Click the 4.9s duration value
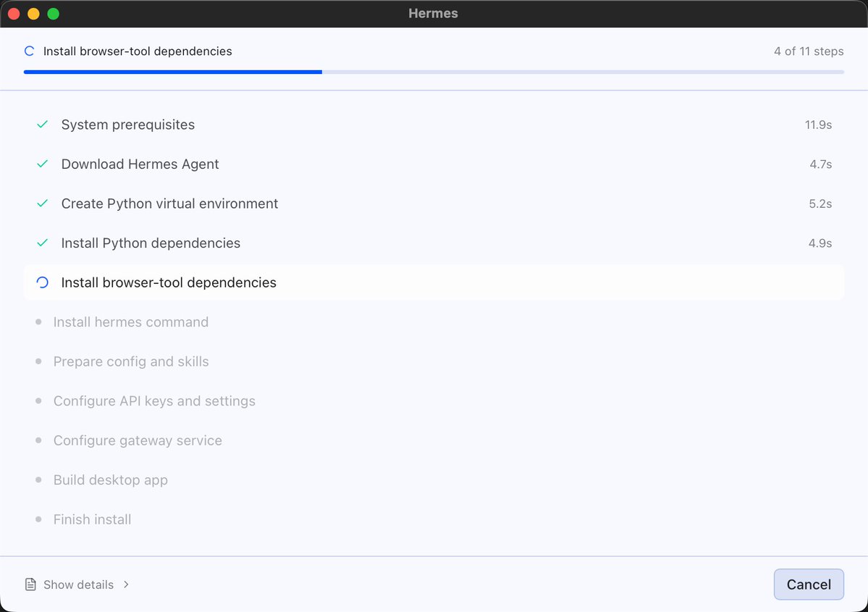This screenshot has height=612, width=868. [820, 243]
